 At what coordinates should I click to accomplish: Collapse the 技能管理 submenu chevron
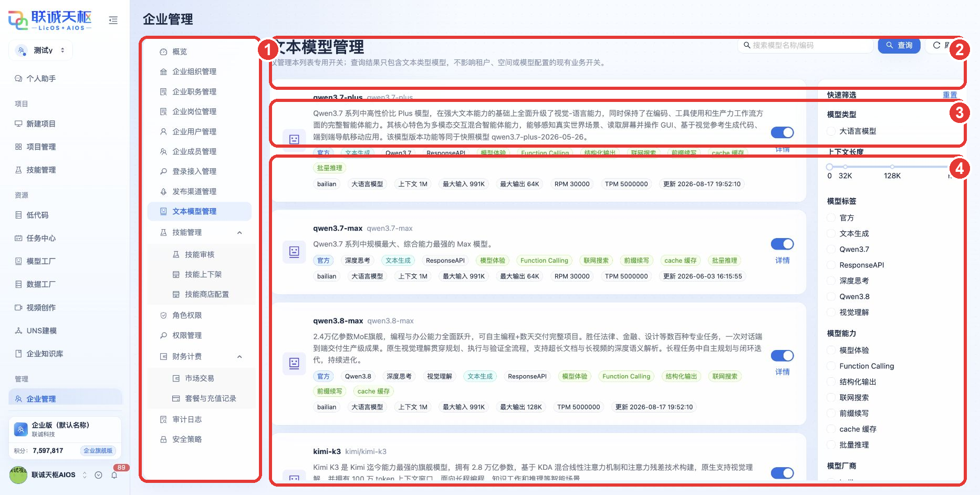(239, 232)
